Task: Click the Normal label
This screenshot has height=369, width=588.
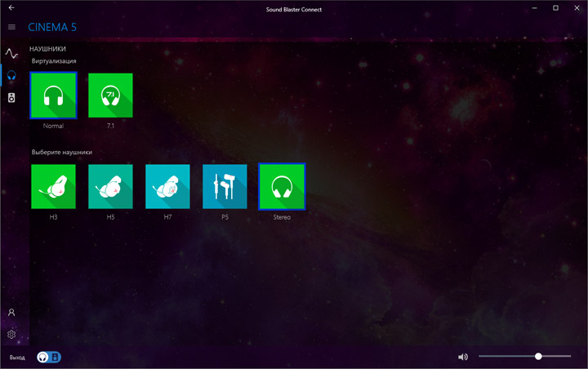Action: 53,126
